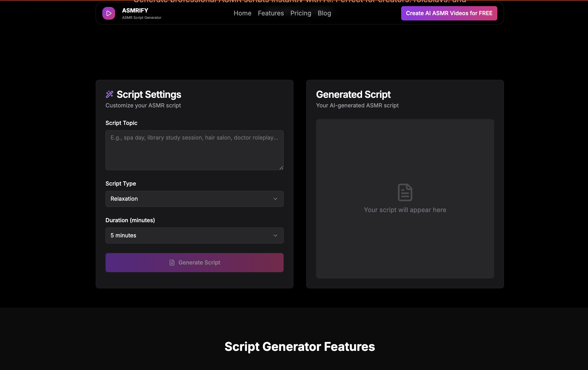Navigate to the Blog page

tap(324, 13)
